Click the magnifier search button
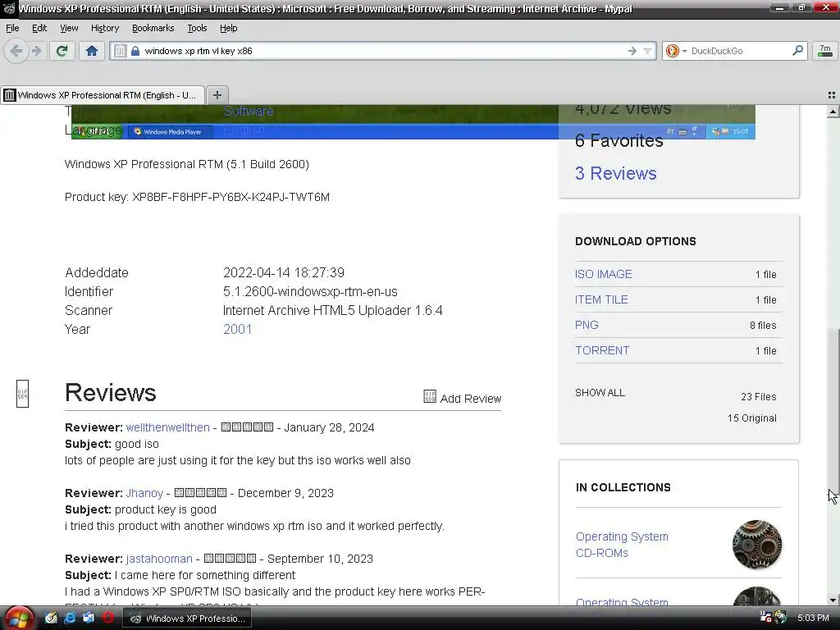Viewport: 840px width, 630px height. tap(797, 50)
